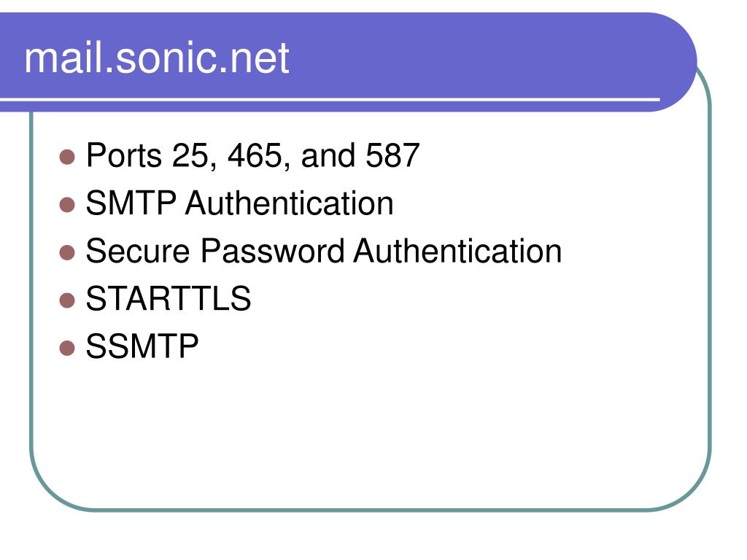Click the SMTP Authentication bullet text

click(239, 203)
